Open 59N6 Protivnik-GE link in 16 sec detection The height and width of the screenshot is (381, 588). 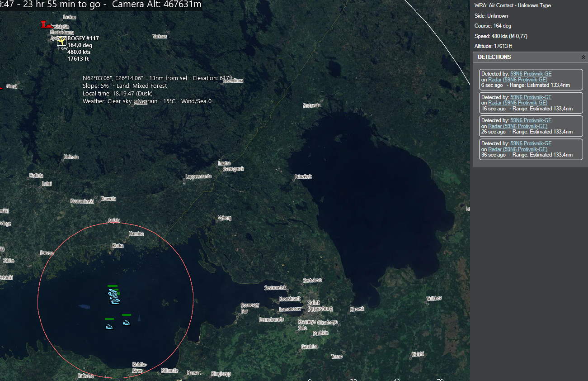tap(531, 97)
